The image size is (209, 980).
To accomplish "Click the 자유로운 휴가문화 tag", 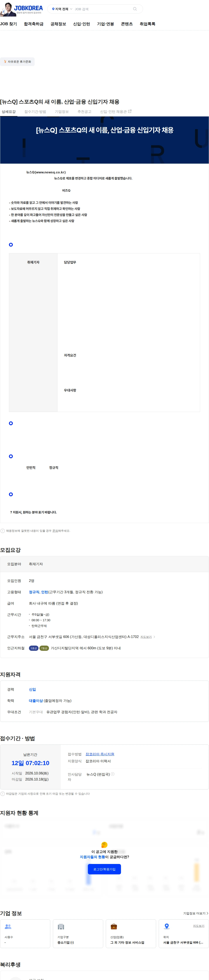I will point(17,62).
